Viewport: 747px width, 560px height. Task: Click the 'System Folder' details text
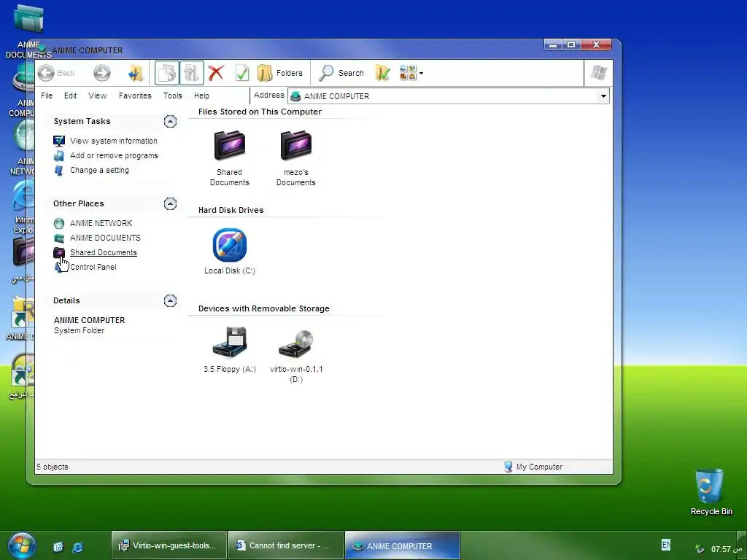(79, 331)
